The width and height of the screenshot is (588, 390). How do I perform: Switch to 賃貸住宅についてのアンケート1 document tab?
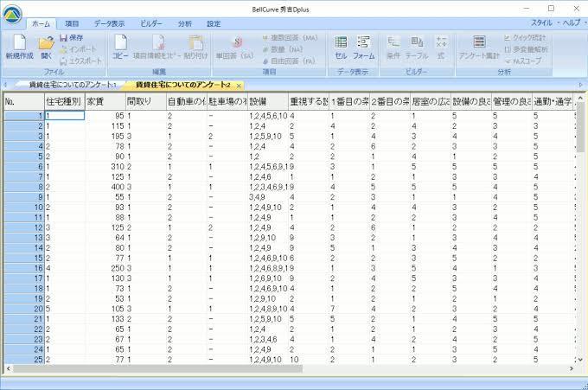point(73,85)
